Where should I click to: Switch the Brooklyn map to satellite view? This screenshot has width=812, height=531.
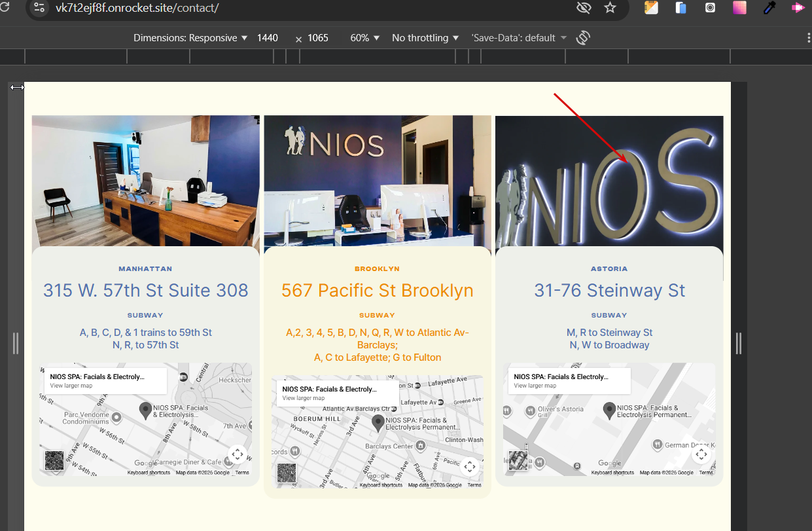tap(286, 472)
